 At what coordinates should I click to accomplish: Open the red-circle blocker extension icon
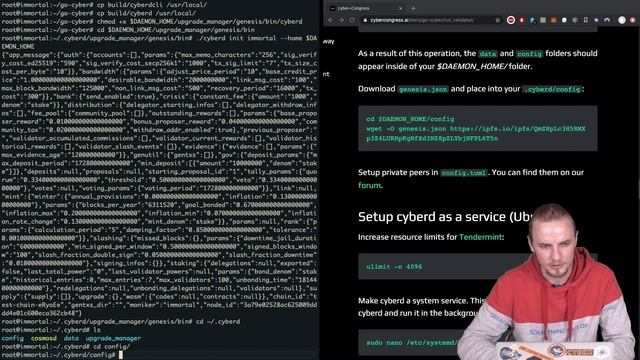[511, 20]
